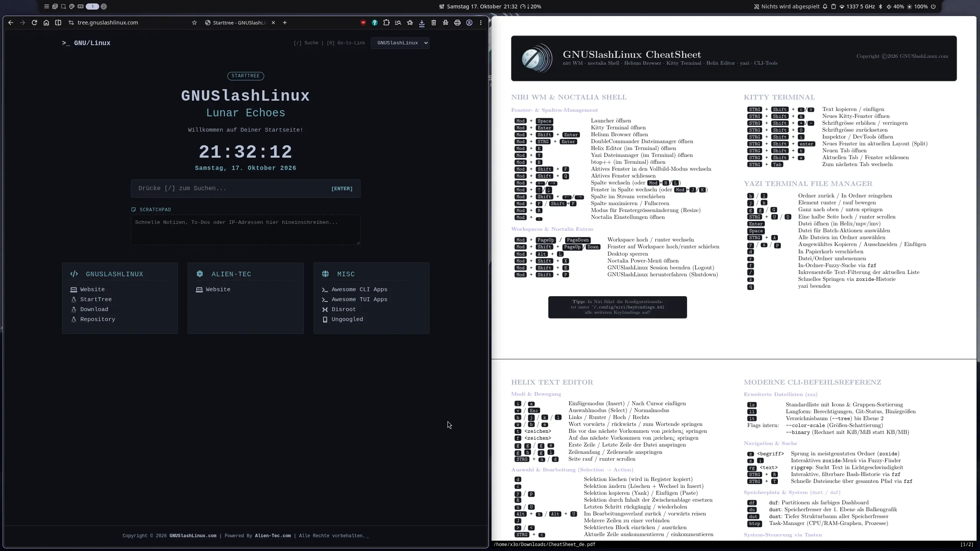The image size is (980, 551).
Task: Open the Disroot link
Action: (x=343, y=309)
